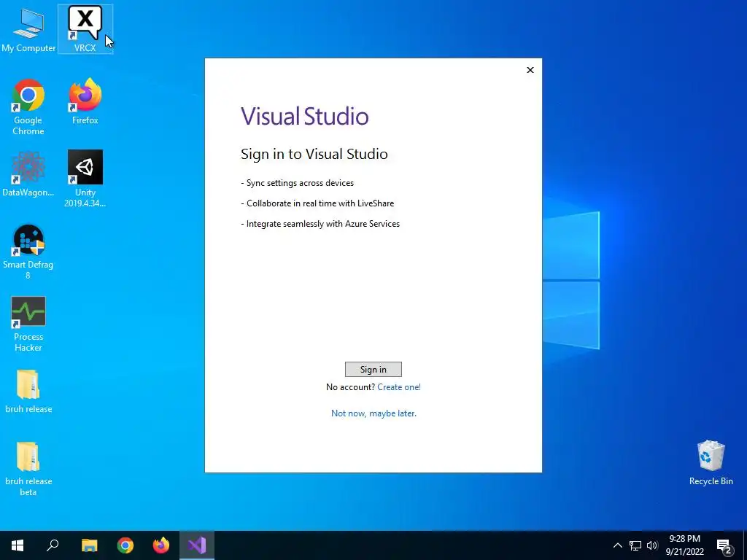The height and width of the screenshot is (560, 747).
Task: Open taskbar search magnifier
Action: (x=53, y=545)
